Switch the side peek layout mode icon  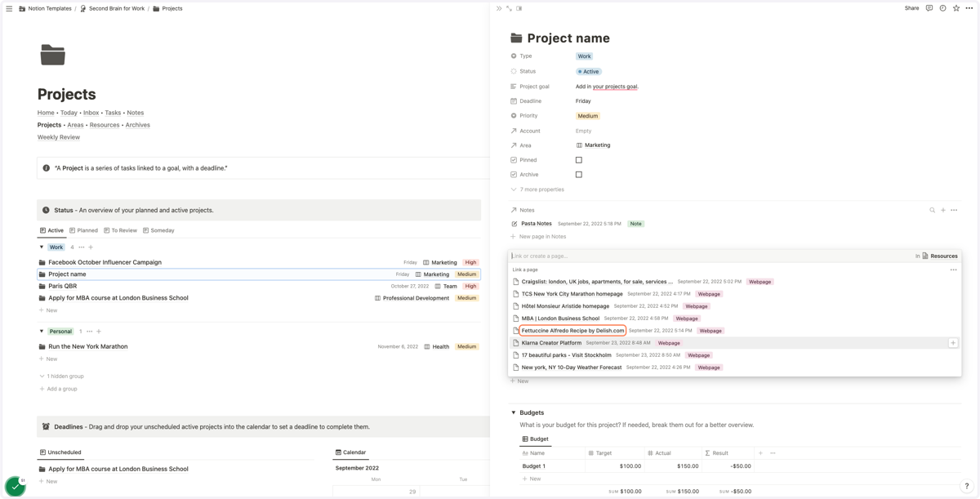tap(519, 8)
